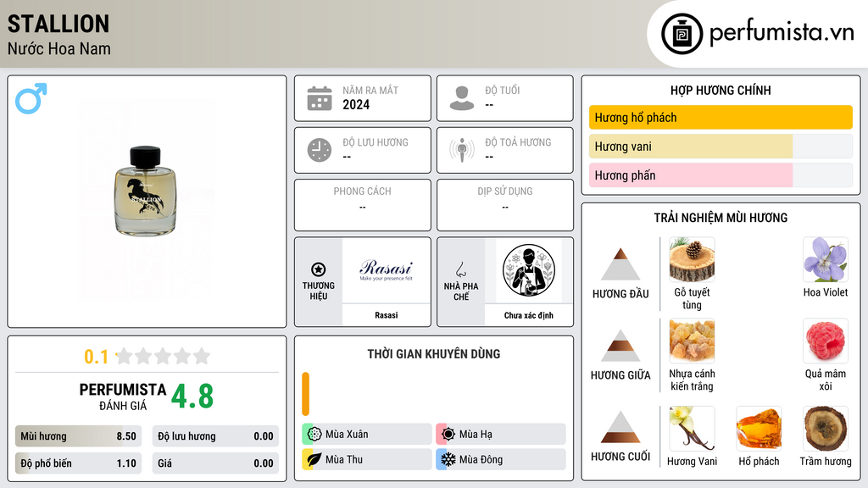The height and width of the screenshot is (488, 868).
Task: Click the green 4.8 Perfumista rating
Action: pos(192,396)
